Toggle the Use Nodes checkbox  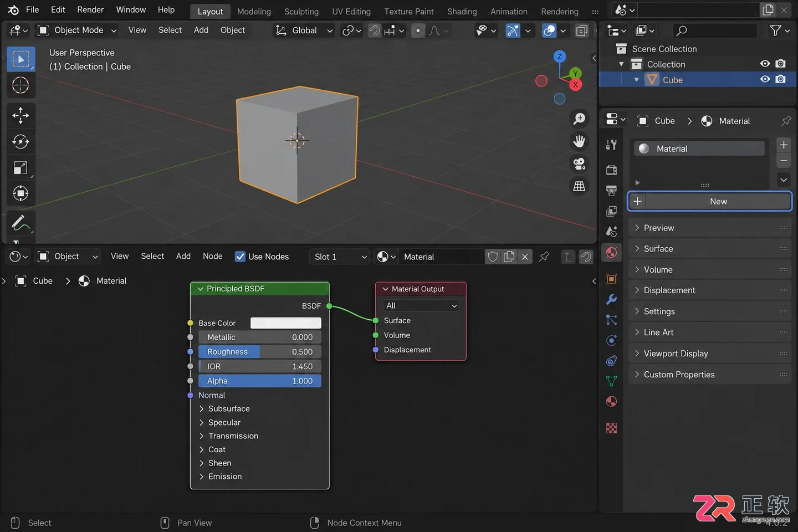240,257
